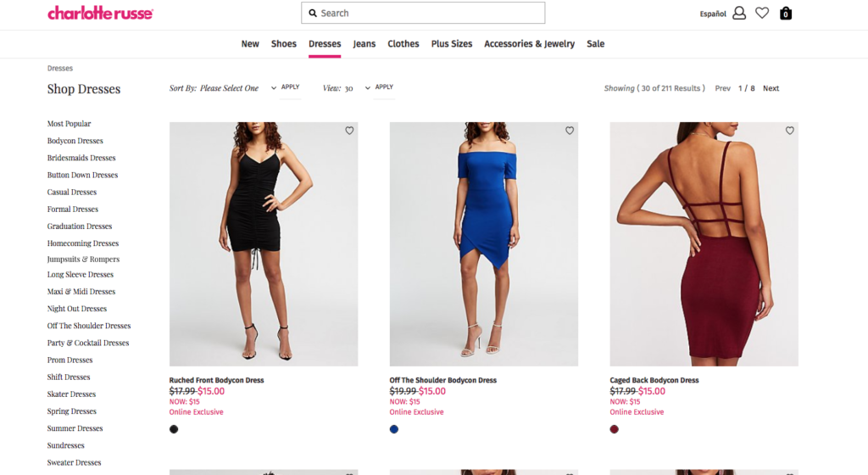Favorite the Caged Back Bodycon Dress
This screenshot has height=475, width=868.
point(790,131)
